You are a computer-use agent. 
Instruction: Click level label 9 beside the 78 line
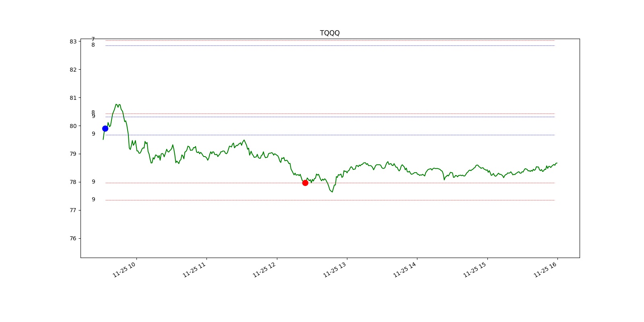[x=93, y=182]
